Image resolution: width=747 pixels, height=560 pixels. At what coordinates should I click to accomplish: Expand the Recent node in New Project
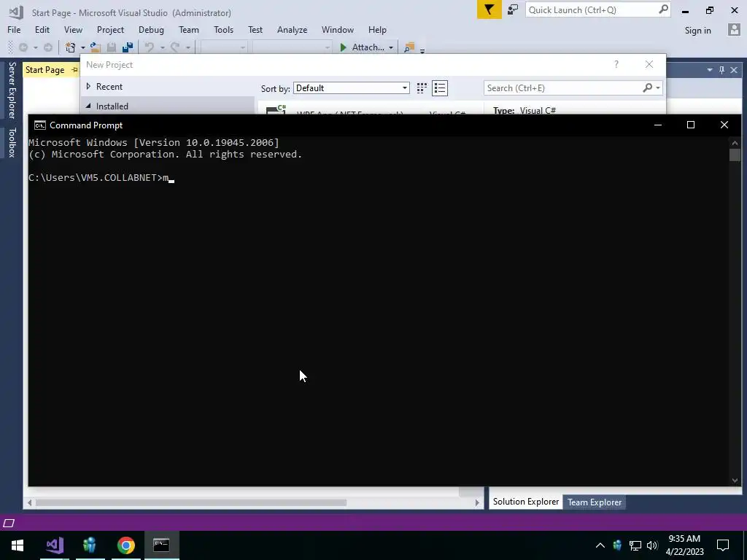pos(88,86)
